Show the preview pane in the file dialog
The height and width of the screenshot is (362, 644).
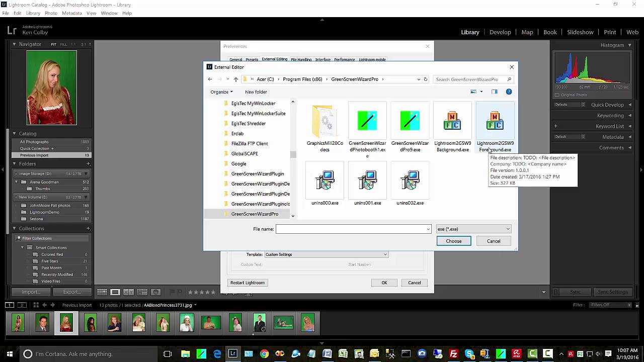(494, 92)
